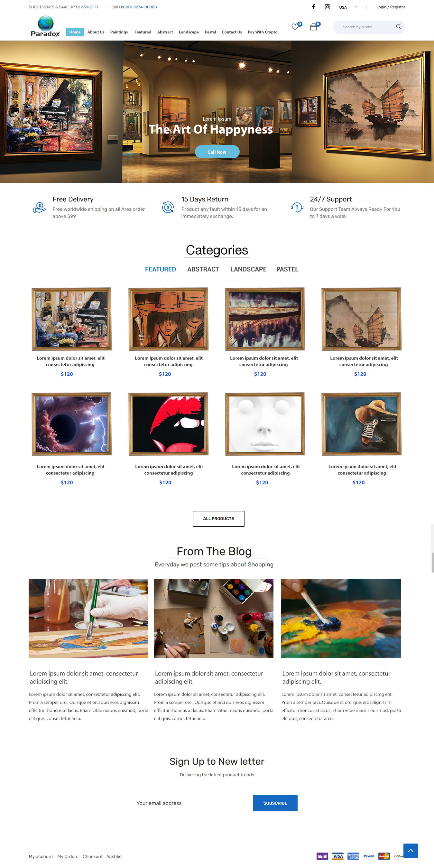This screenshot has height=868, width=434.
Task: Open the Facebook social icon
Action: tap(313, 7)
